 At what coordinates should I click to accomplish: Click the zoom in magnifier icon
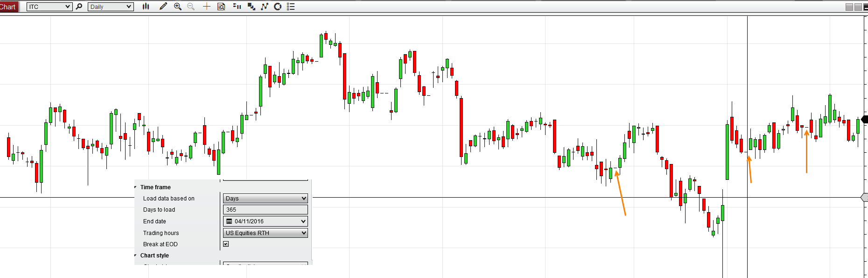pos(178,7)
